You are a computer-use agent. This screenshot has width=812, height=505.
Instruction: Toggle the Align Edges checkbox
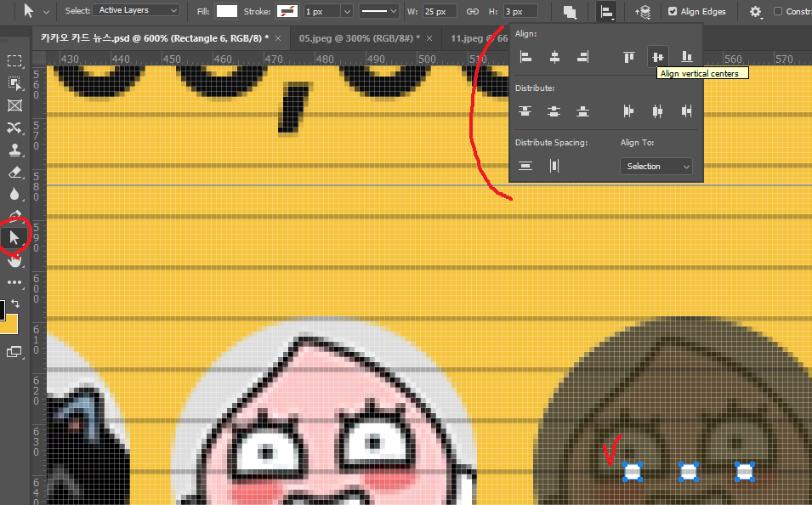(673, 11)
